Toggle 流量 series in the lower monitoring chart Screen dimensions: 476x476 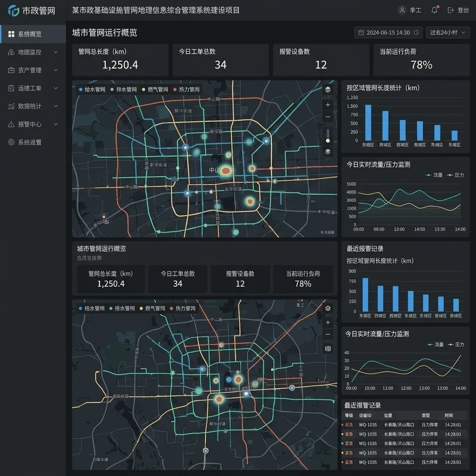click(435, 344)
